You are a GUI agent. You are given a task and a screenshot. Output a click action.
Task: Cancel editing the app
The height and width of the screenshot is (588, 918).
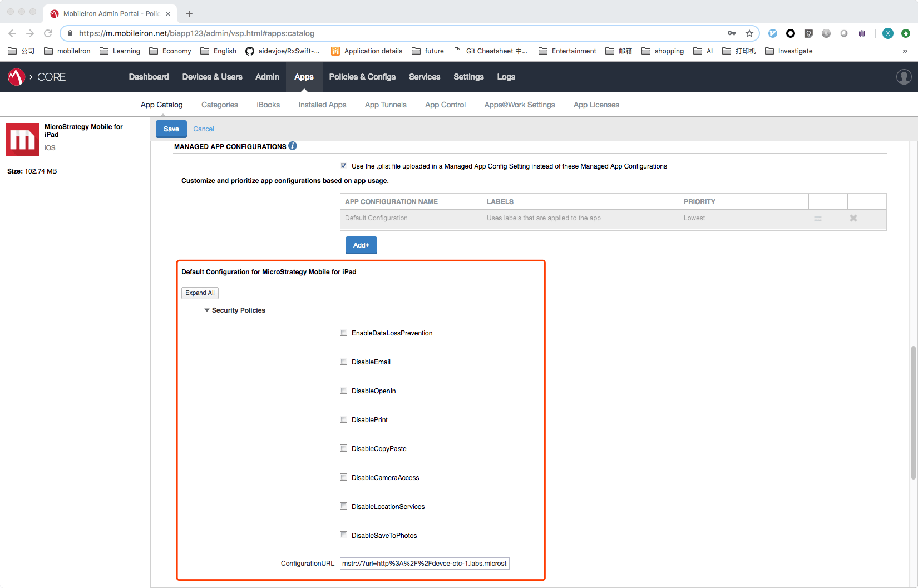click(204, 129)
